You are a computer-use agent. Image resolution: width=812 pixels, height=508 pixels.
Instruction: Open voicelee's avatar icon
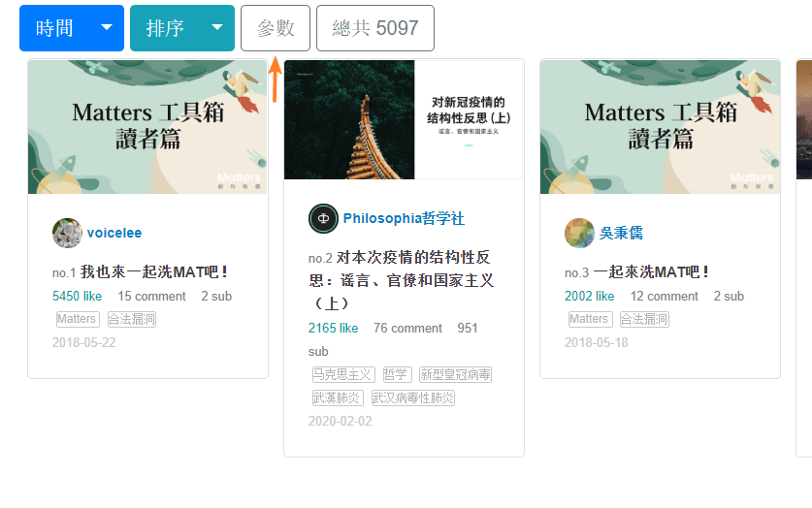tap(67, 234)
